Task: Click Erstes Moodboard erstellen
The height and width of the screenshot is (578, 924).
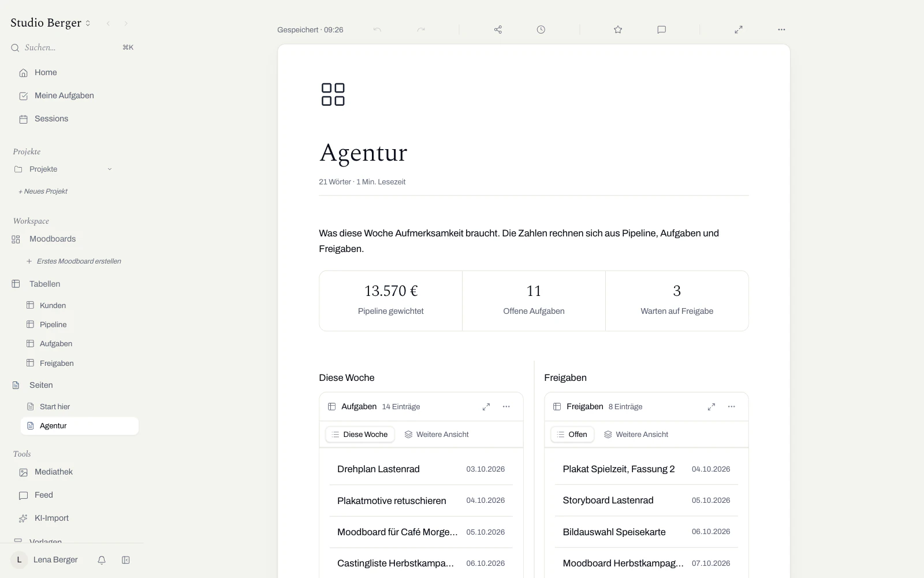Action: [74, 261]
